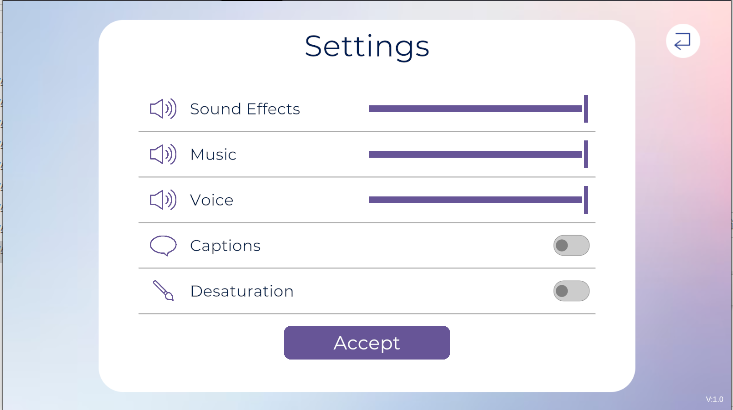Click the Desaturation label text

tap(242, 291)
